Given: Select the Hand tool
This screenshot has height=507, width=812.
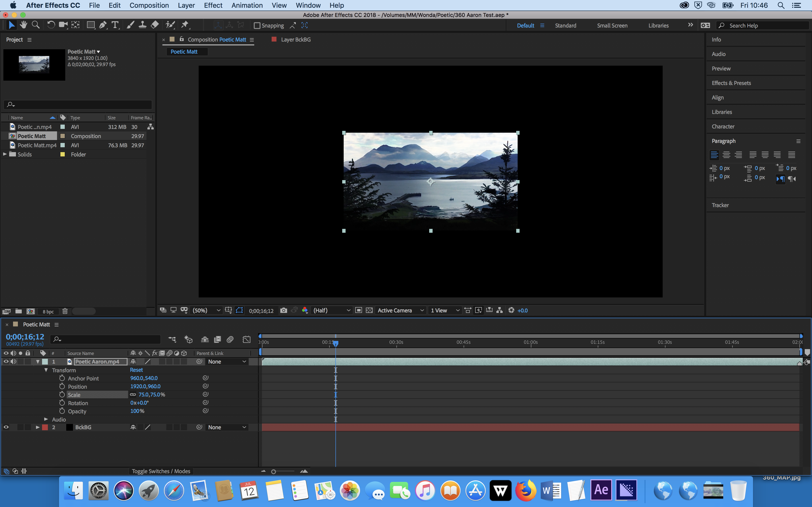Looking at the screenshot, I should [23, 25].
